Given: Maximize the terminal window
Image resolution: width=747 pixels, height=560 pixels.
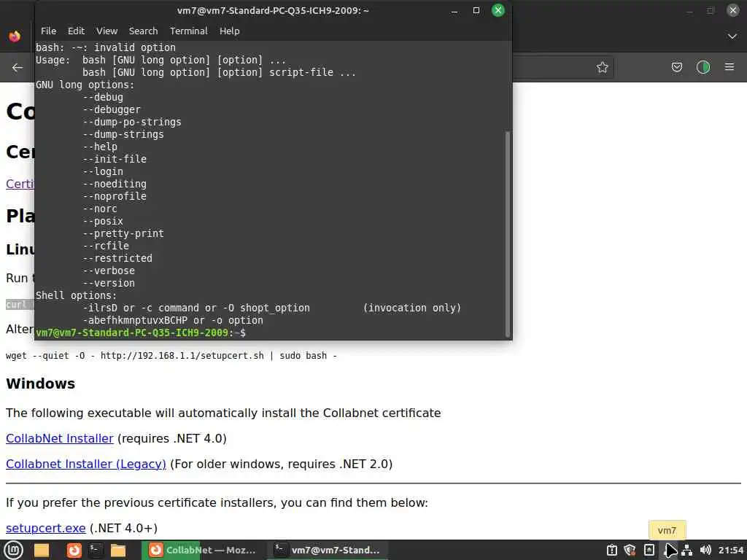Looking at the screenshot, I should (x=476, y=10).
